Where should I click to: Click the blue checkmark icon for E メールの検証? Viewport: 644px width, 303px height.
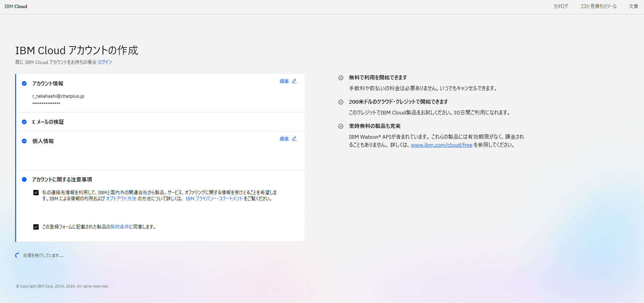(x=24, y=122)
